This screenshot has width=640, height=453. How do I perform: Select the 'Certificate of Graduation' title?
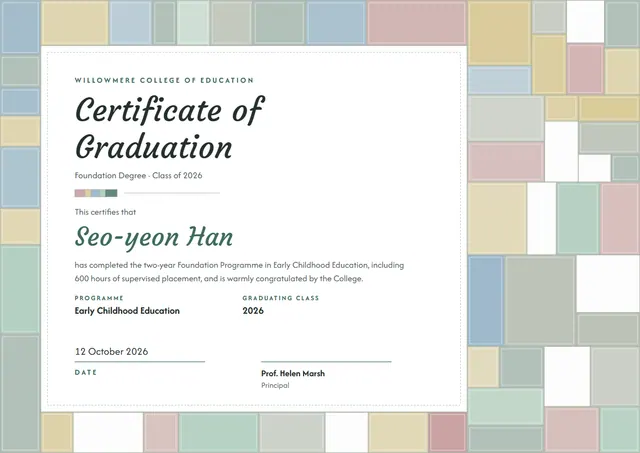pos(170,128)
